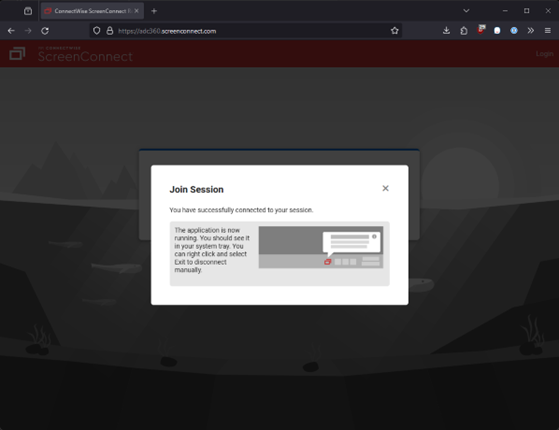Click the white rounded extension icon

pyautogui.click(x=497, y=31)
